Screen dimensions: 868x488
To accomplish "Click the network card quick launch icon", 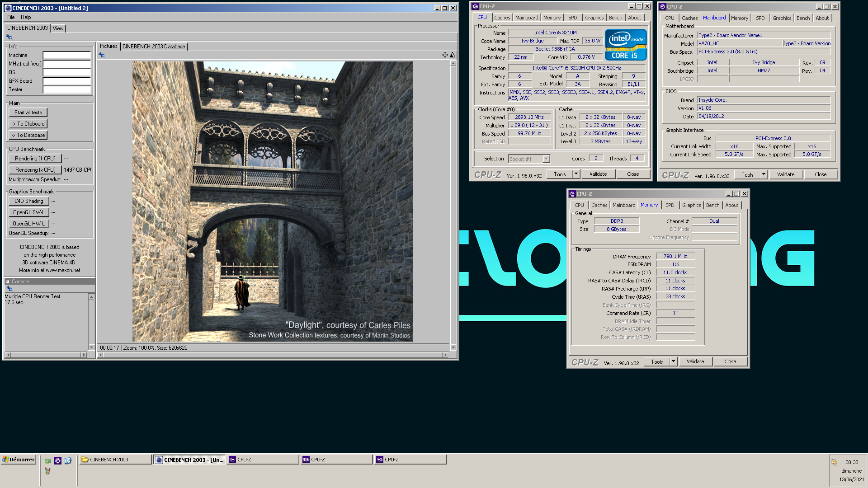I will (x=47, y=461).
